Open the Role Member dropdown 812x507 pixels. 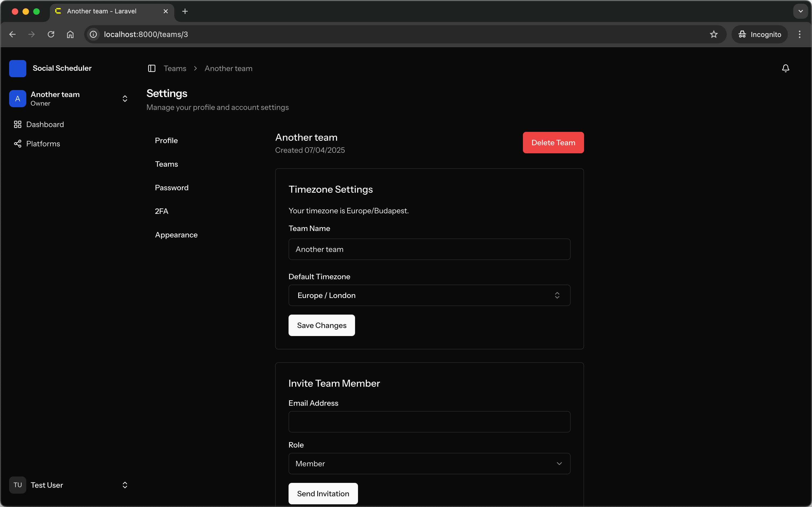429,463
